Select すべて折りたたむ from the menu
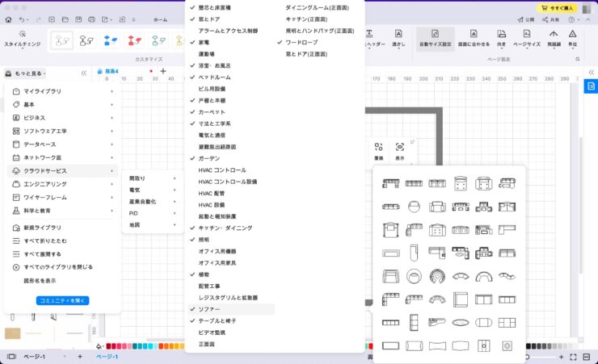 pos(45,241)
